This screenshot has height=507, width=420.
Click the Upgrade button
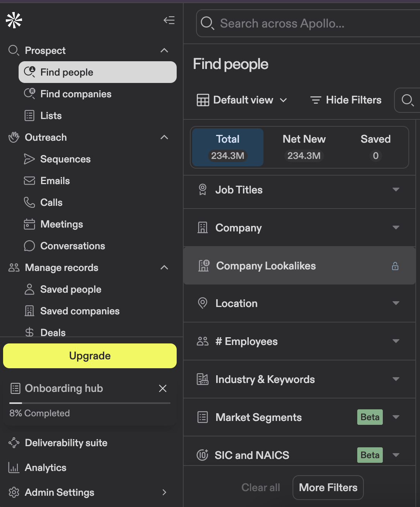point(90,355)
